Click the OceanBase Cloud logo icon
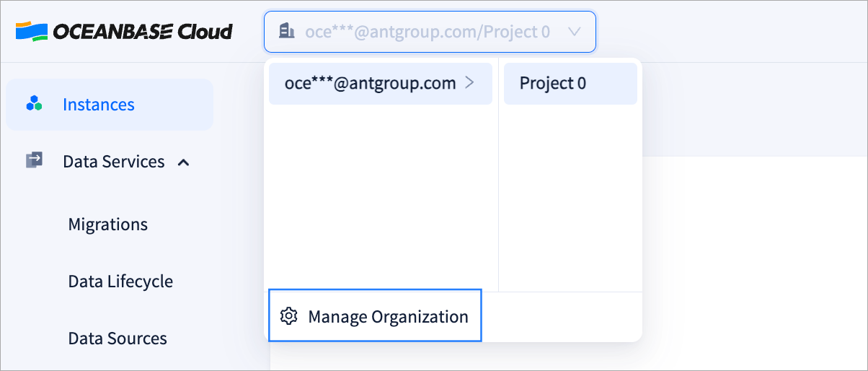This screenshot has width=868, height=371. pos(31,31)
